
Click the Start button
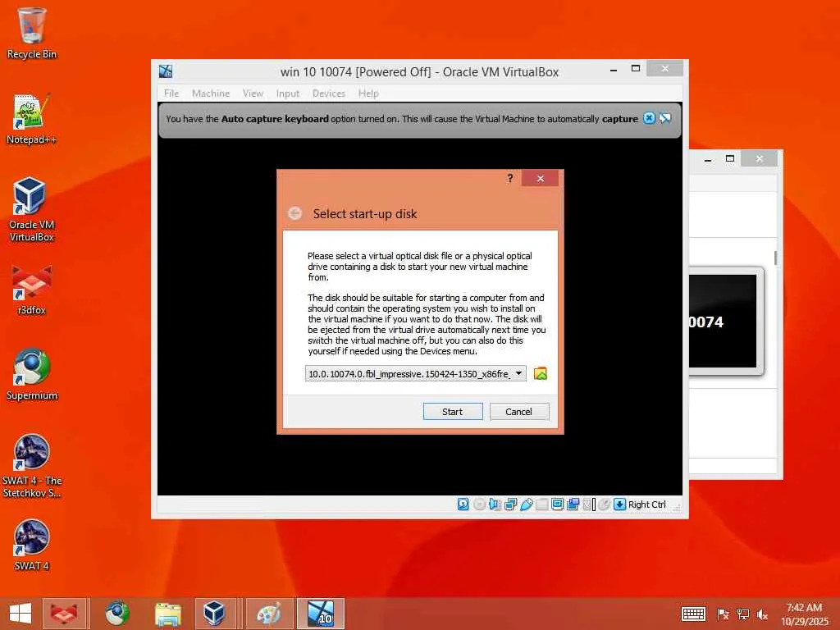coord(453,412)
